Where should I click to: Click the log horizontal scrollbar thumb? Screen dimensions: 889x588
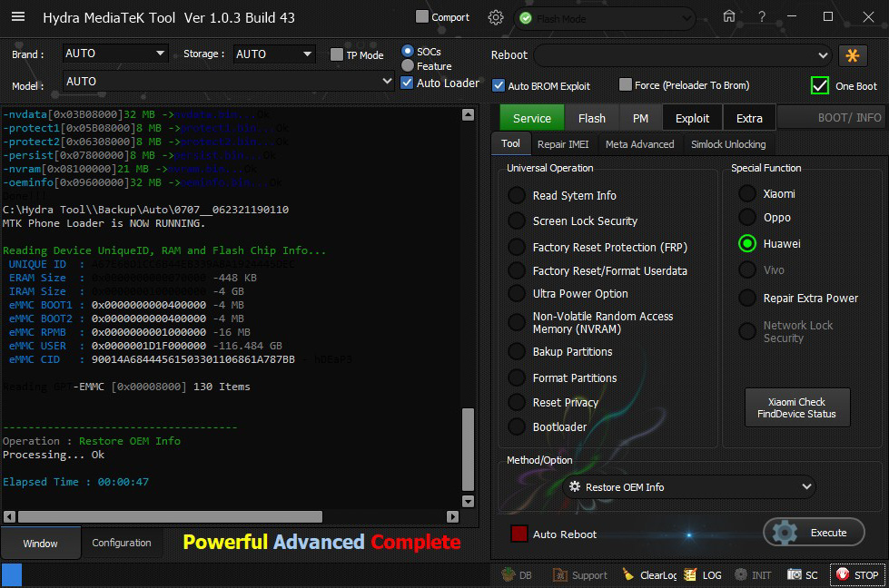coord(170,516)
